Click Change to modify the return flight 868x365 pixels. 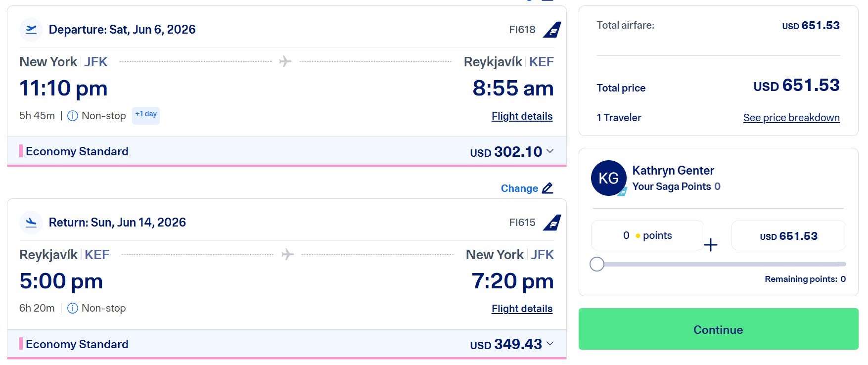519,188
